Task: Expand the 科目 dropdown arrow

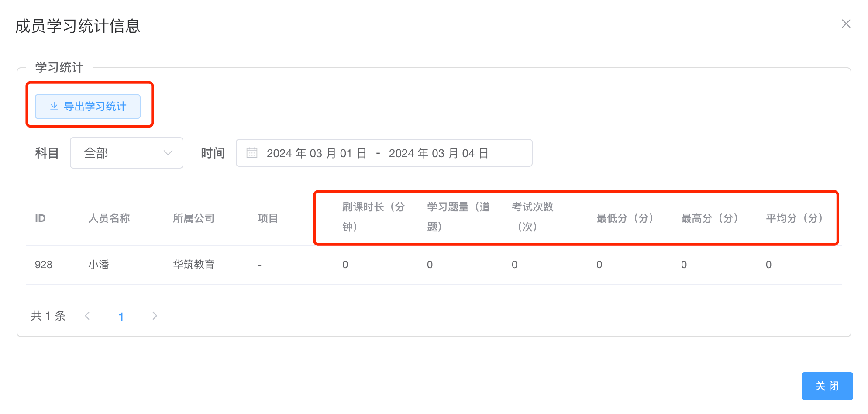Action: (x=168, y=153)
